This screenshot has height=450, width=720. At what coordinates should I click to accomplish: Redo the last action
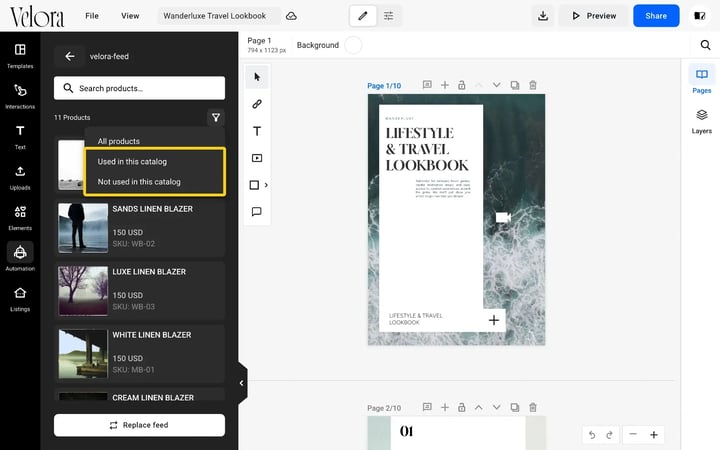(x=609, y=434)
